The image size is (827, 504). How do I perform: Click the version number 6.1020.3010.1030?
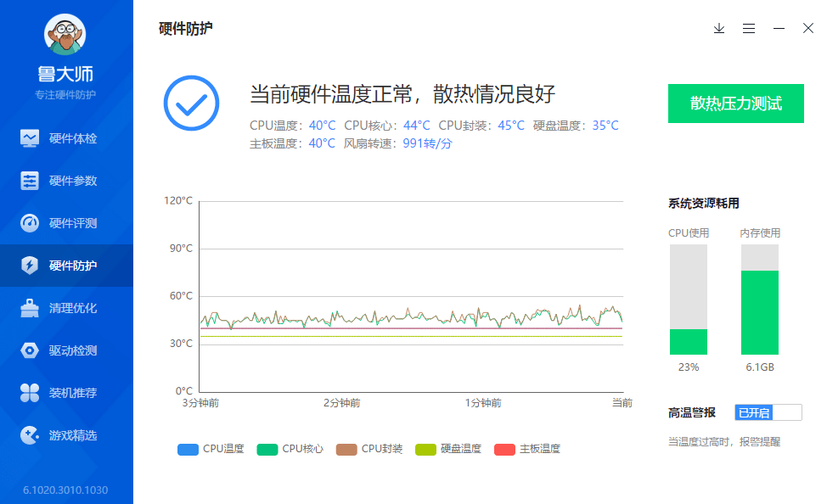point(65,490)
